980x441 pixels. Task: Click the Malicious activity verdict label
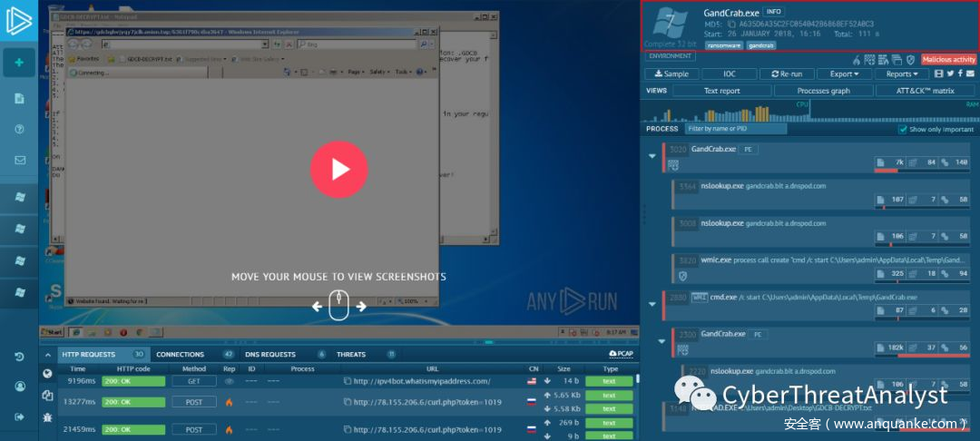tap(948, 59)
